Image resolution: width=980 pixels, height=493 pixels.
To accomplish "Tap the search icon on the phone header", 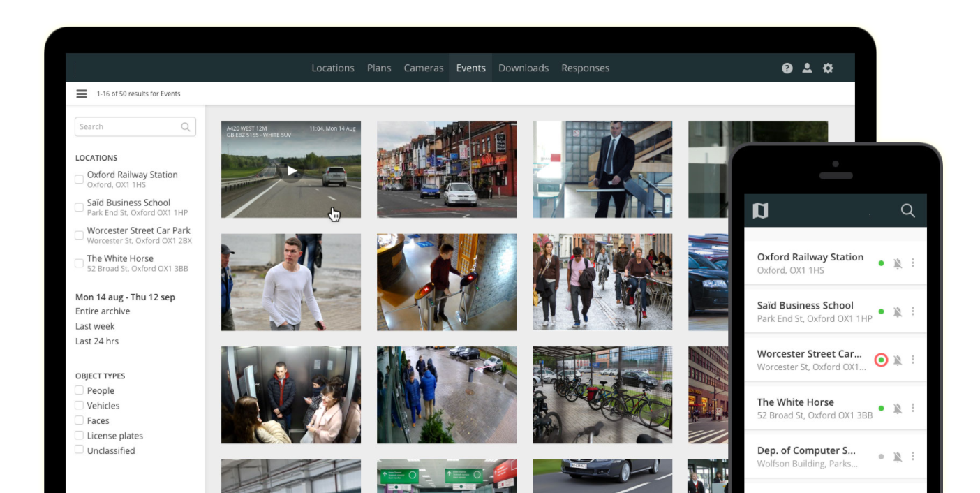I will click(907, 210).
